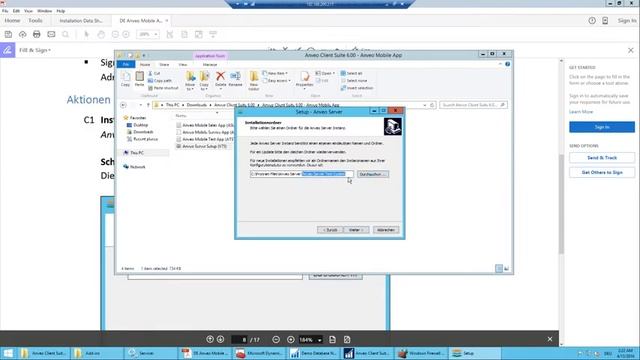
Task: Click Cut in the Explorer clipboard group
Action: coord(154,73)
